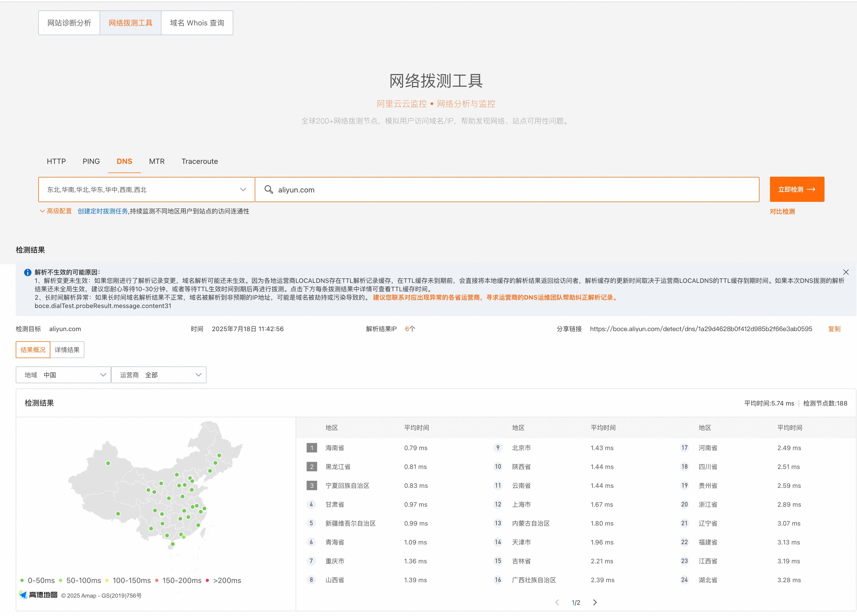Open 创建定时拨测任务 link
Viewport: 857px width, 616px height.
[x=103, y=211]
